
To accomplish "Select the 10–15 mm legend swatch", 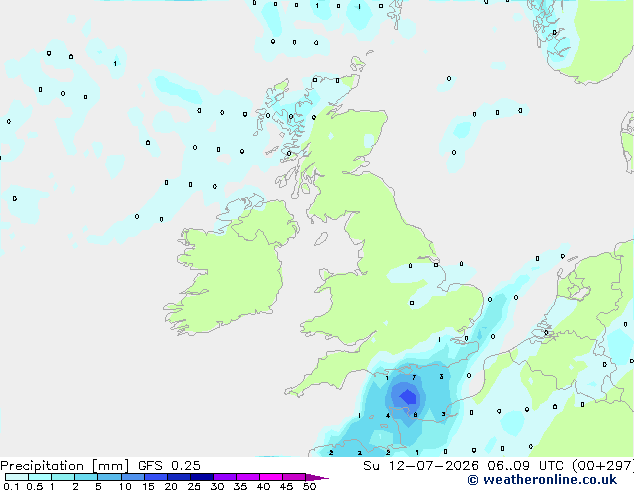I will (x=132, y=477).
